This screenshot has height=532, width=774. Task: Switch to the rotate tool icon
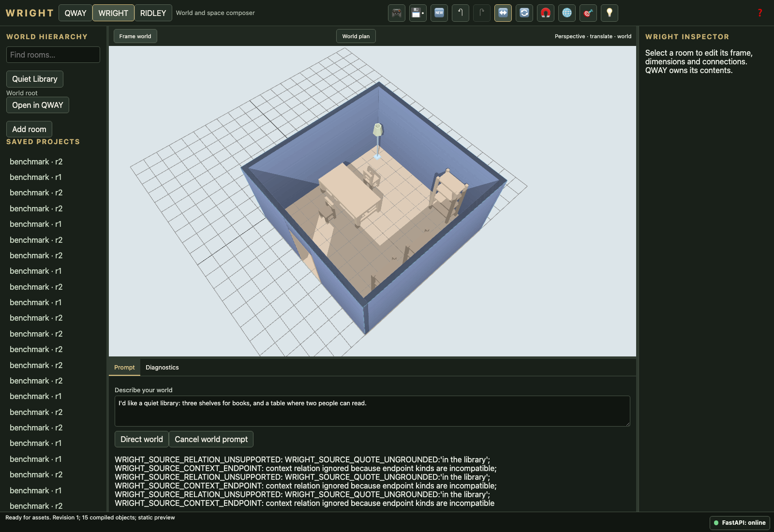point(524,13)
